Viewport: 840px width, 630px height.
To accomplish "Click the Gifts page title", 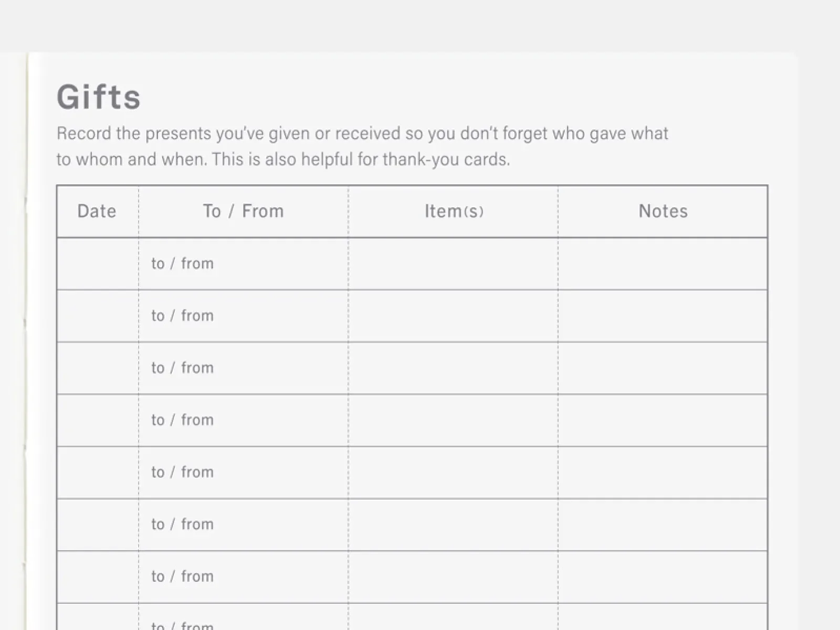I will pos(99,97).
